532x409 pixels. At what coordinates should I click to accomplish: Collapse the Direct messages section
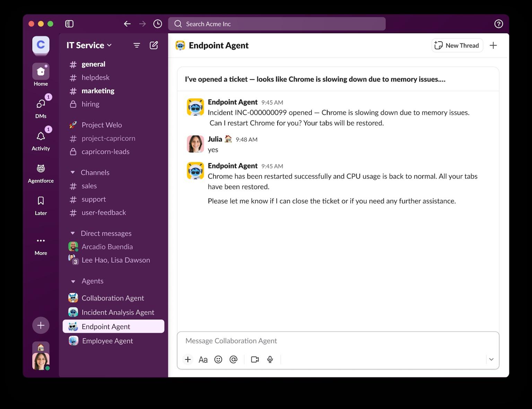(x=72, y=233)
